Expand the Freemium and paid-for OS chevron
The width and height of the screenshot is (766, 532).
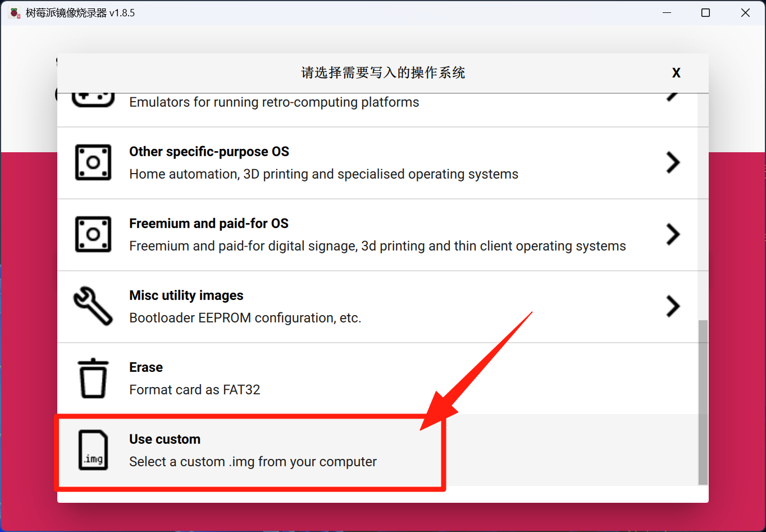(673, 235)
